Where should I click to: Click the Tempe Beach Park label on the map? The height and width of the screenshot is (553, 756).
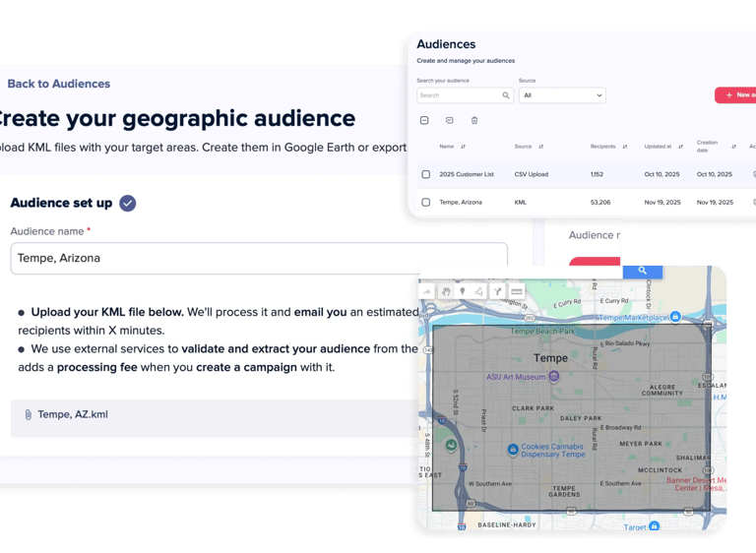tap(543, 332)
